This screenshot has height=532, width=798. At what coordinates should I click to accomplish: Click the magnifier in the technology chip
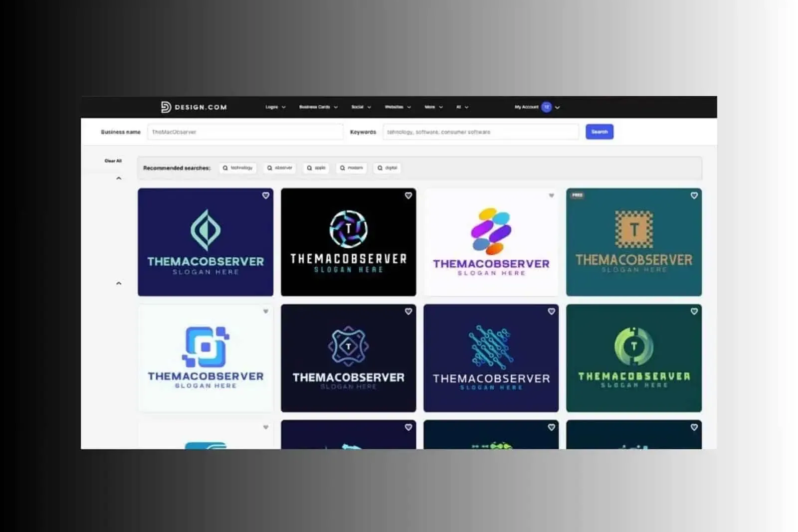226,168
